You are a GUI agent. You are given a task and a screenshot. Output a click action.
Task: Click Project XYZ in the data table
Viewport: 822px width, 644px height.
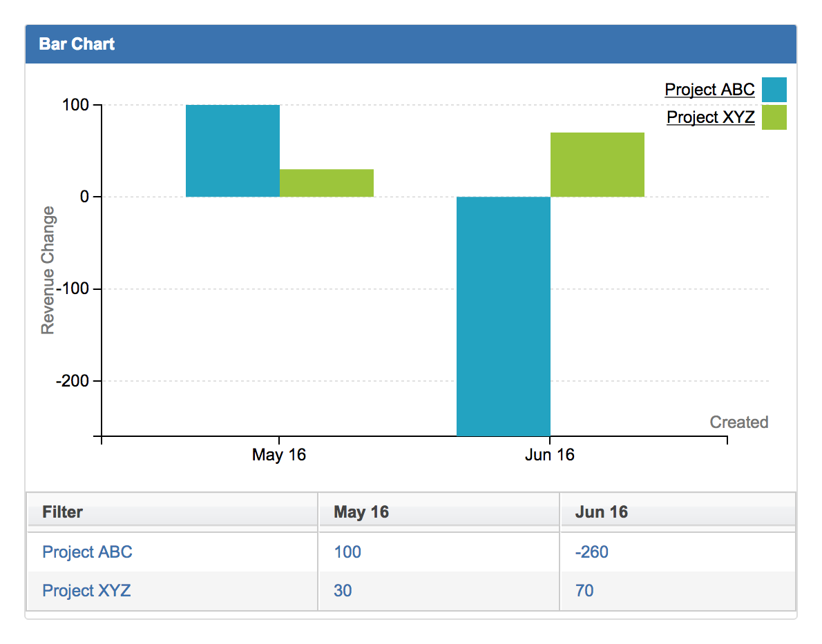(x=86, y=591)
